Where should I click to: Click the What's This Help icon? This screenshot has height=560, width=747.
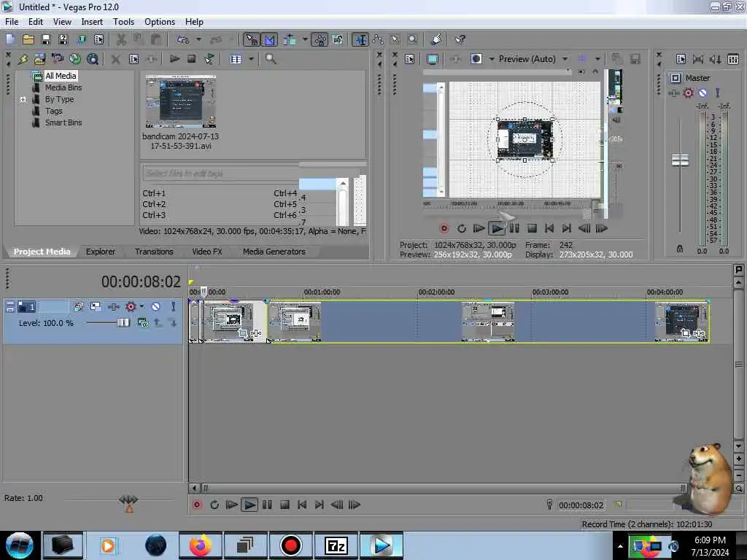click(460, 39)
